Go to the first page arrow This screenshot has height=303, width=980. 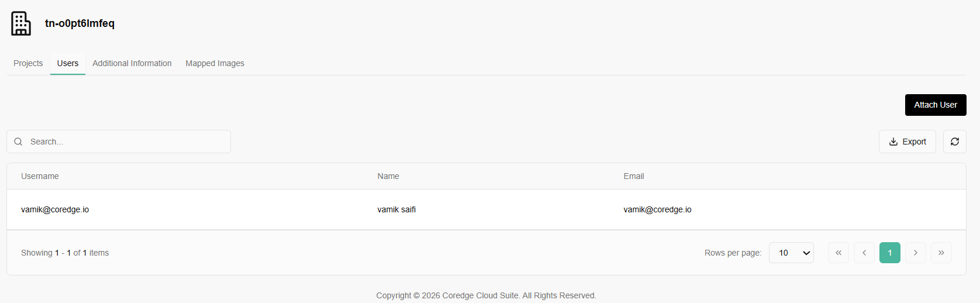[838, 253]
